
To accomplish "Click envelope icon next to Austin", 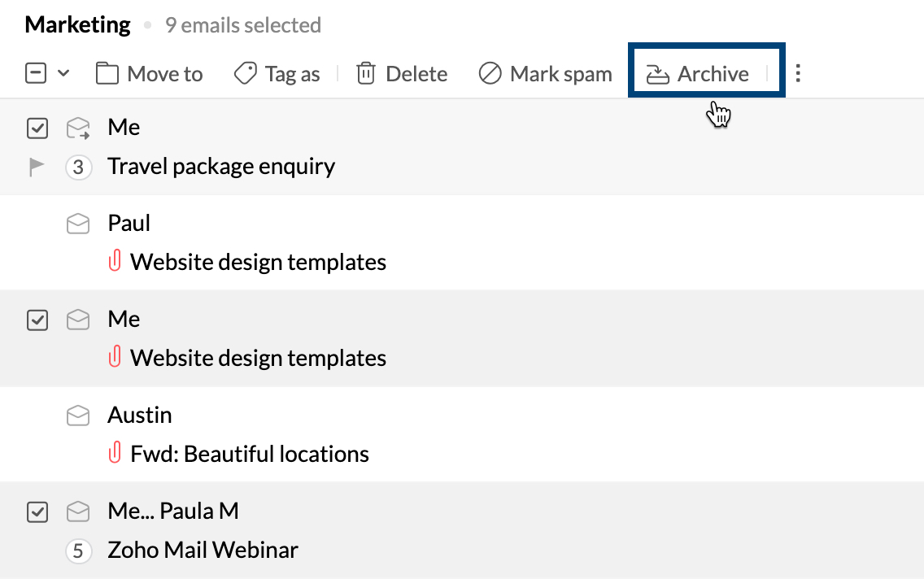I will [78, 416].
